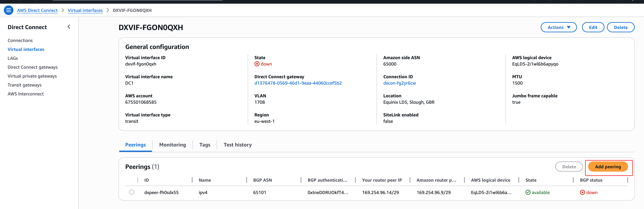644x209 pixels.
Task: Click the Delete virtual interface button
Action: (x=621, y=27)
